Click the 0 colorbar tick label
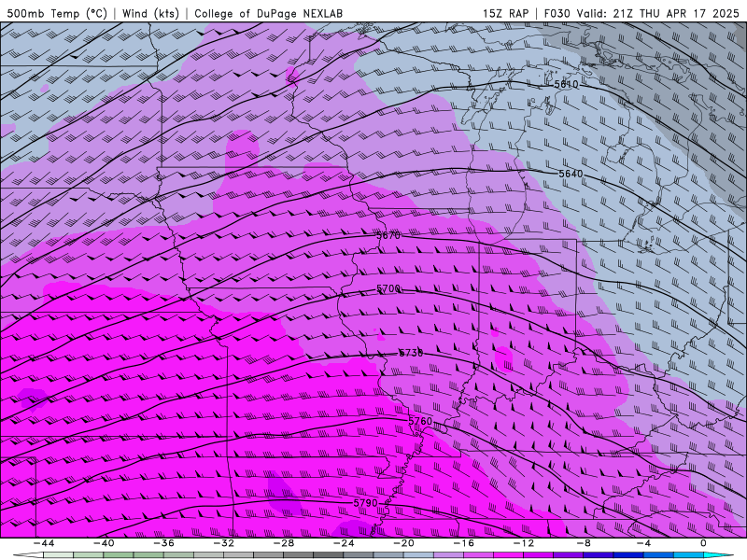This screenshot has width=747, height=560. pyautogui.click(x=703, y=543)
